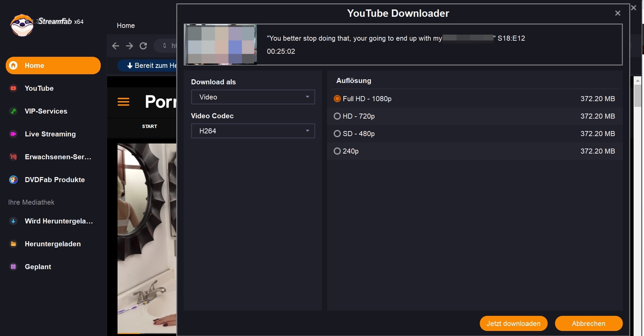
Task: Click the video duration 00:25:02
Action: [x=281, y=51]
